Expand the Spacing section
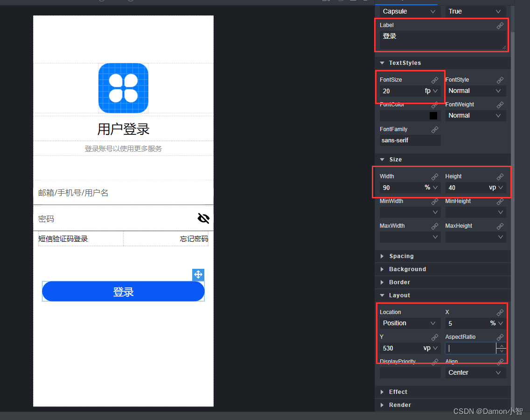Viewport: 530px width, 420px height. [382, 256]
